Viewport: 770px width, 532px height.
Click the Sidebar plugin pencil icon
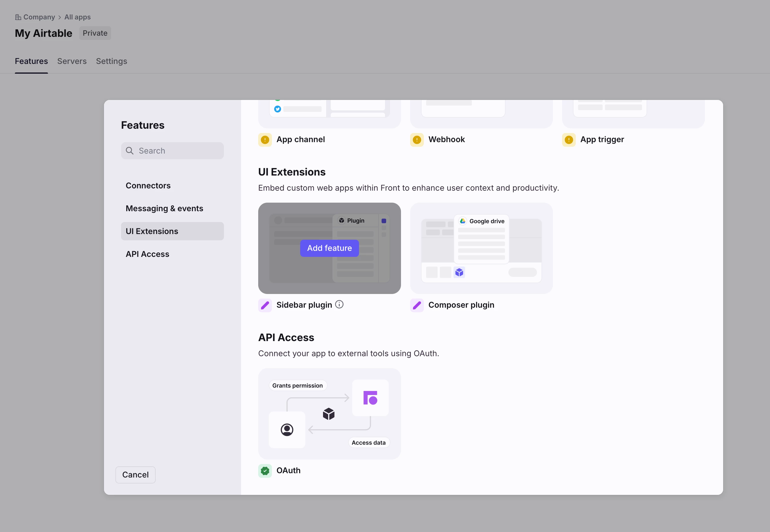click(265, 305)
